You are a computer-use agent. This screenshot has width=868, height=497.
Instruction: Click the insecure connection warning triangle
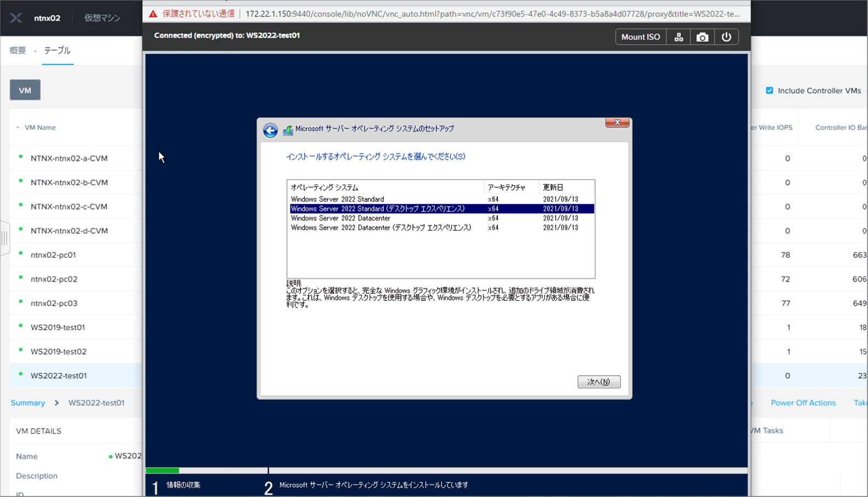point(153,14)
